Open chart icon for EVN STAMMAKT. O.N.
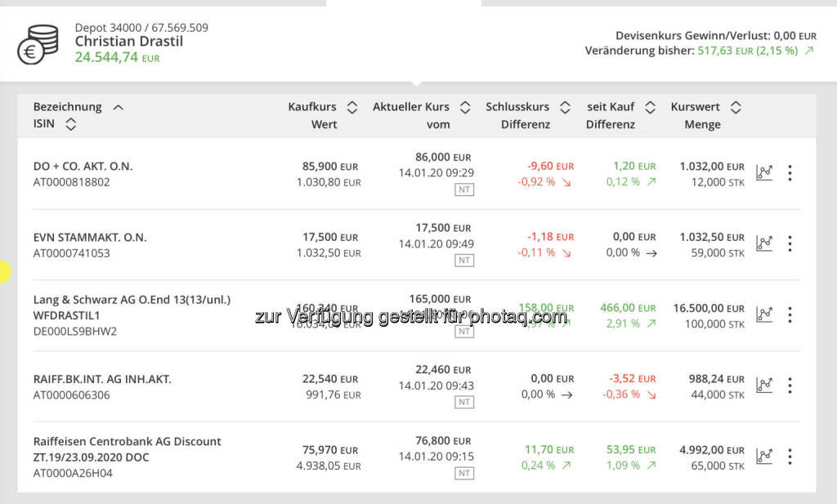 point(764,243)
